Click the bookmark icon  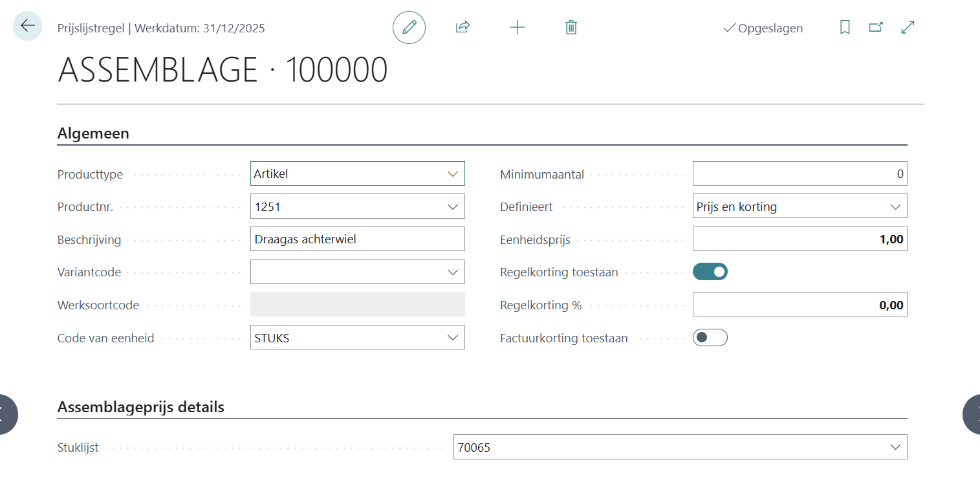tap(845, 27)
